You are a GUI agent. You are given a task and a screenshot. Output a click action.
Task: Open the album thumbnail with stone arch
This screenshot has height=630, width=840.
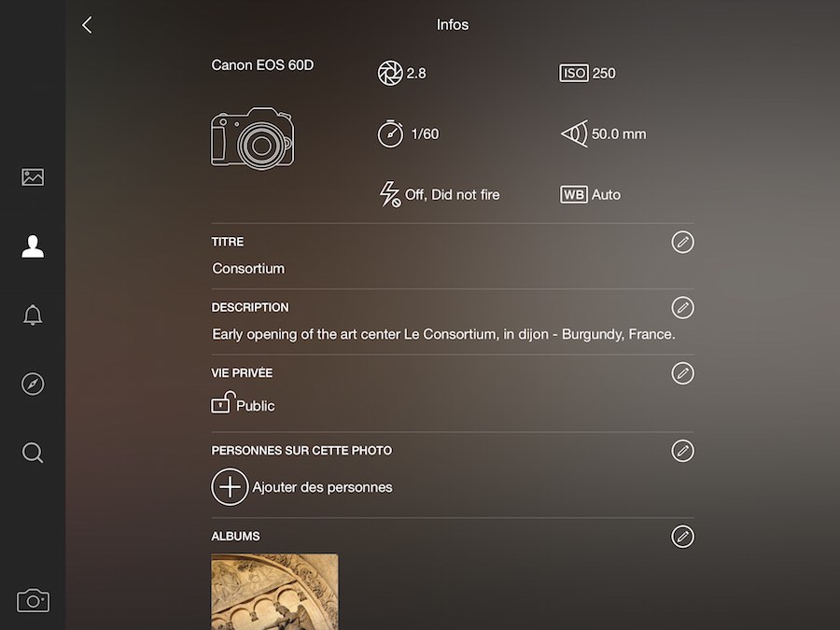click(x=274, y=592)
